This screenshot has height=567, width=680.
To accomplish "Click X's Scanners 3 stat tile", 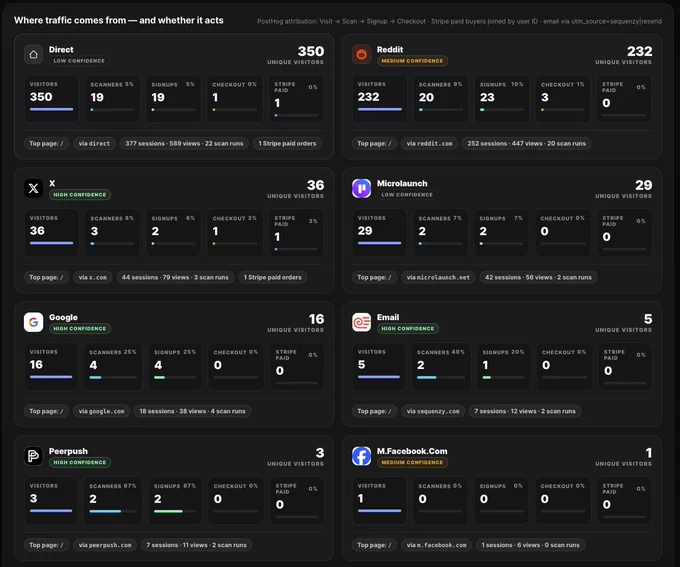I will click(x=112, y=233).
